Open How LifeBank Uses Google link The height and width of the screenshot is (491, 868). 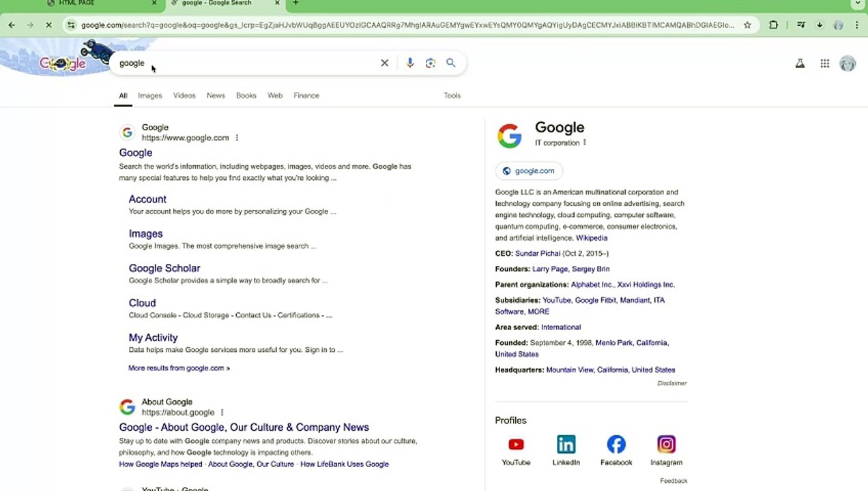pos(345,464)
